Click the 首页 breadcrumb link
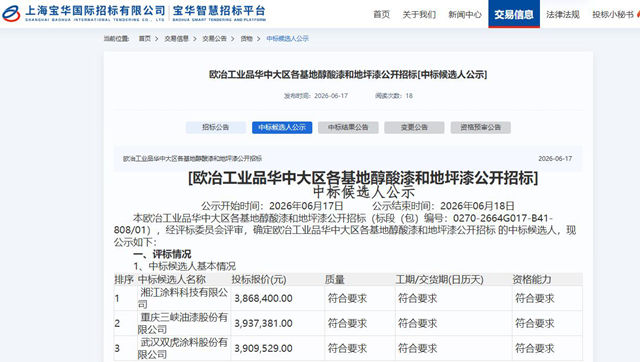This screenshot has height=362, width=640. pyautogui.click(x=144, y=38)
